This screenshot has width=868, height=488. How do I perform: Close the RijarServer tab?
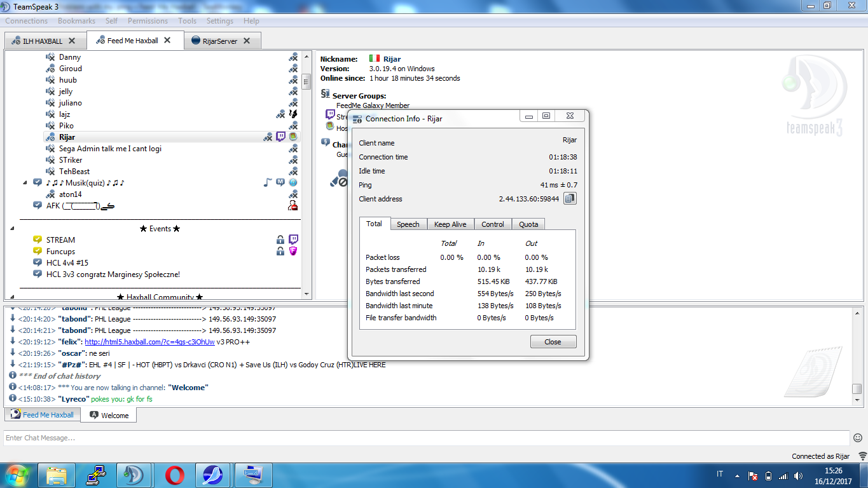(247, 41)
